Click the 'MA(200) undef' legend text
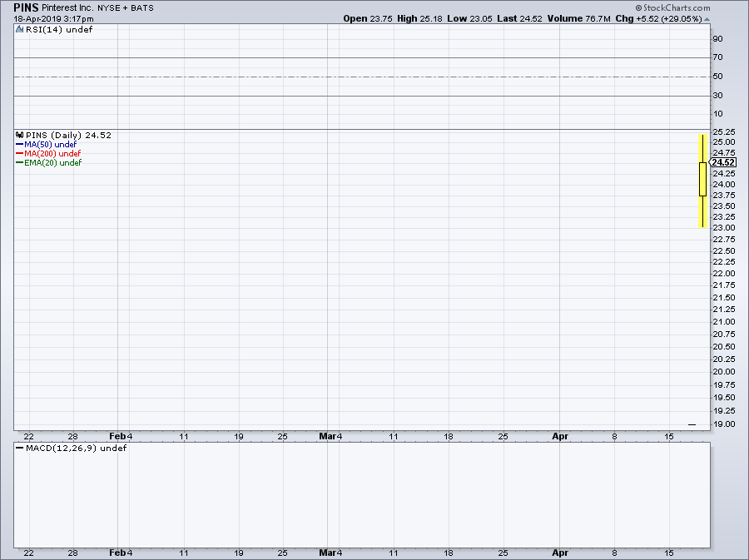The image size is (749, 560). 52,153
